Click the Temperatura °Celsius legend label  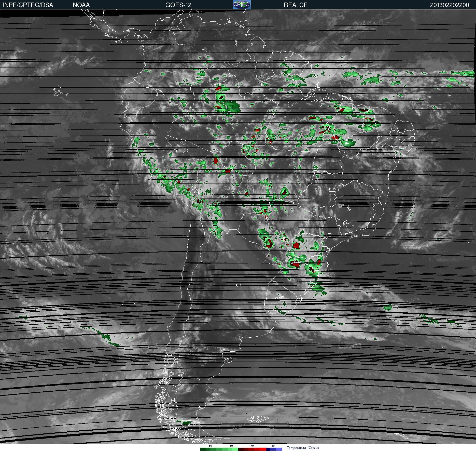pyautogui.click(x=303, y=448)
